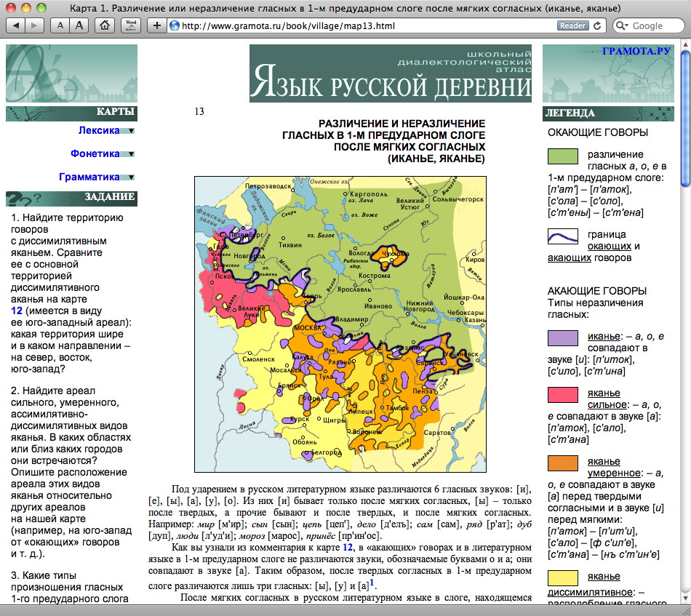The width and height of the screenshot is (691, 616).
Task: Expand the Фонетика maps dropdown arrow
Action: point(128,154)
